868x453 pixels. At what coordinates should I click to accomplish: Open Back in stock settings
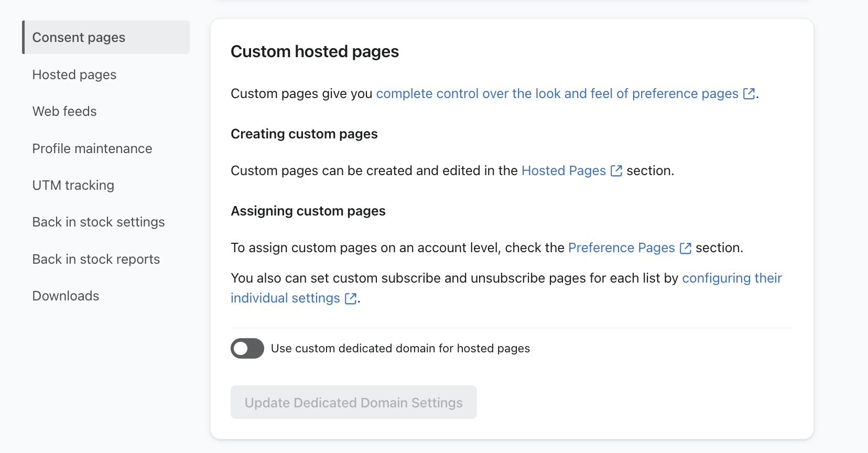click(99, 222)
